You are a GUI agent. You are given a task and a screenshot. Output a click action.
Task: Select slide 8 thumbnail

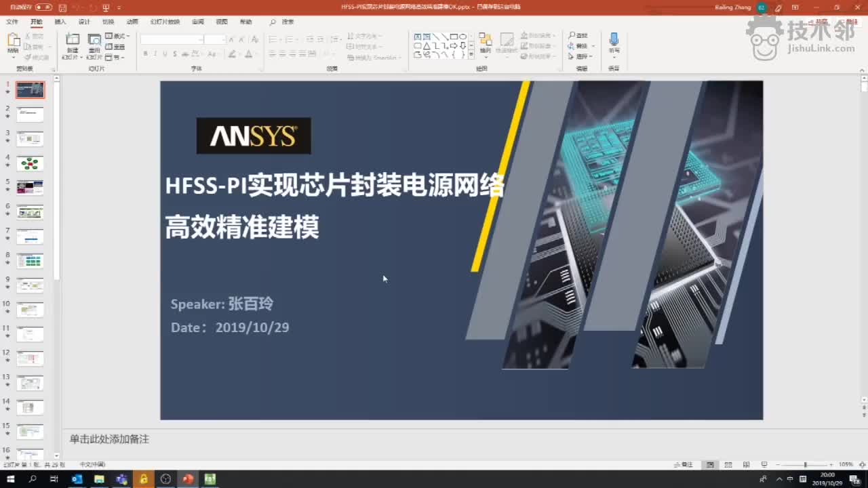coord(30,261)
